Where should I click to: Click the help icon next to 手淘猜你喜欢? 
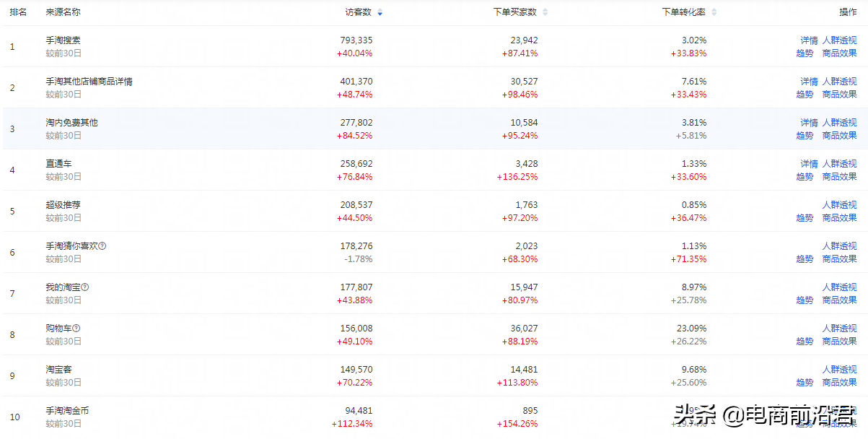102,246
